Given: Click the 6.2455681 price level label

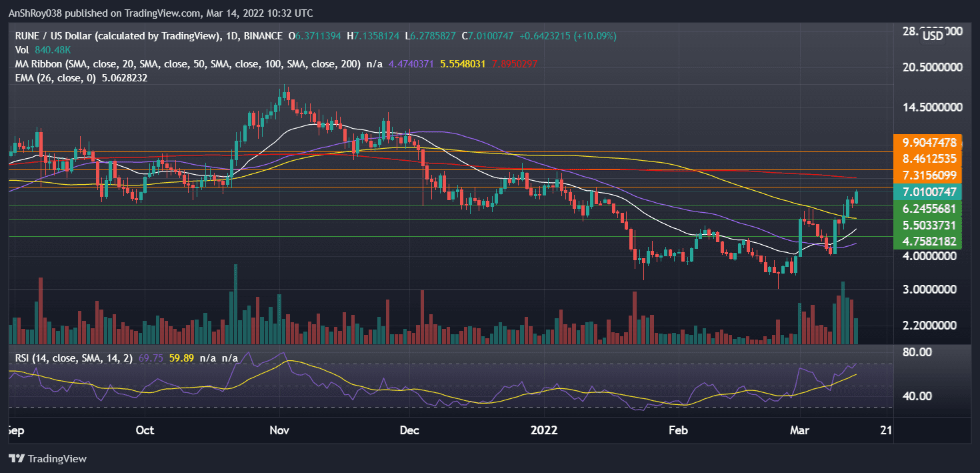Looking at the screenshot, I should 930,208.
